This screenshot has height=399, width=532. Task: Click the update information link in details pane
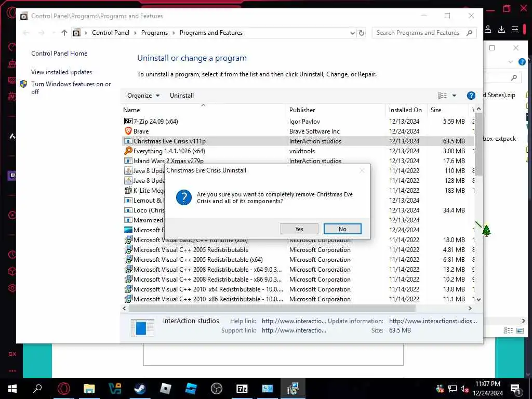click(x=433, y=321)
